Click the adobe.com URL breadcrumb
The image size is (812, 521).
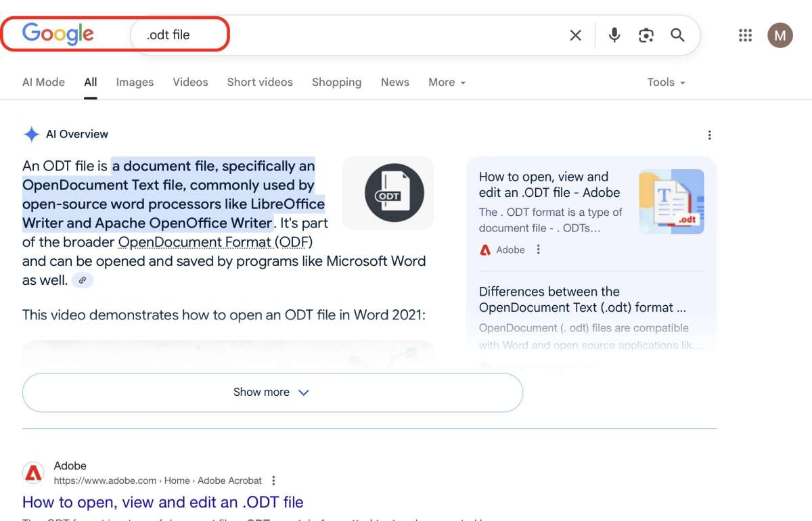coord(158,480)
